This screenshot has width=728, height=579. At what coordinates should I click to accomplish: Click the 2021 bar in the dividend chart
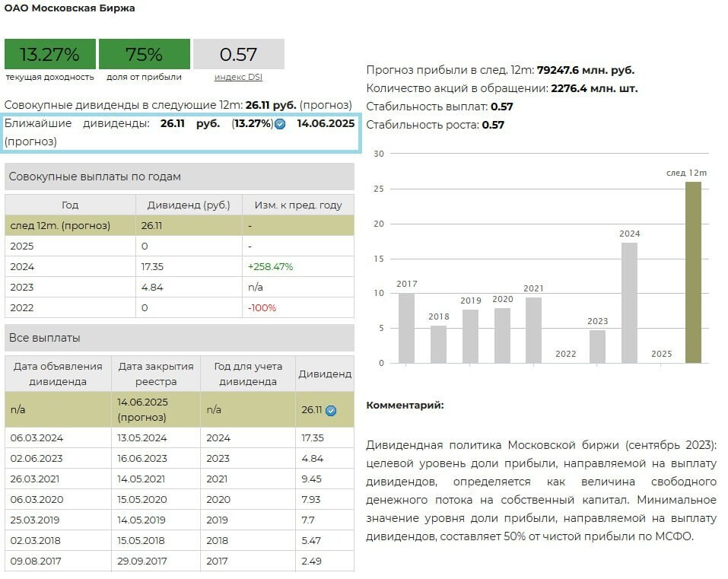tap(533, 329)
